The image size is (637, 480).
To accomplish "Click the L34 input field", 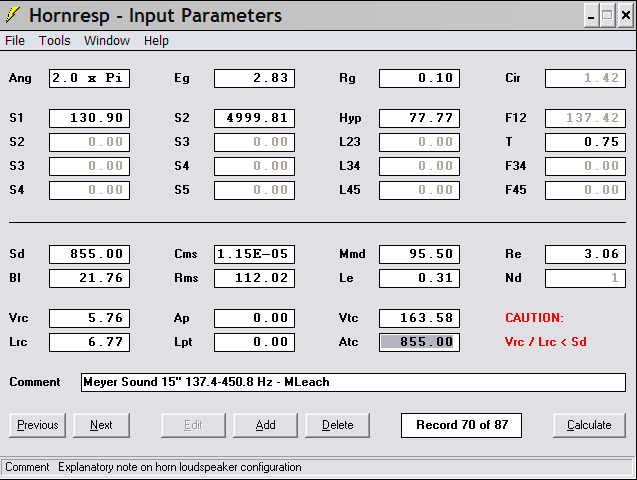I will tap(419, 166).
